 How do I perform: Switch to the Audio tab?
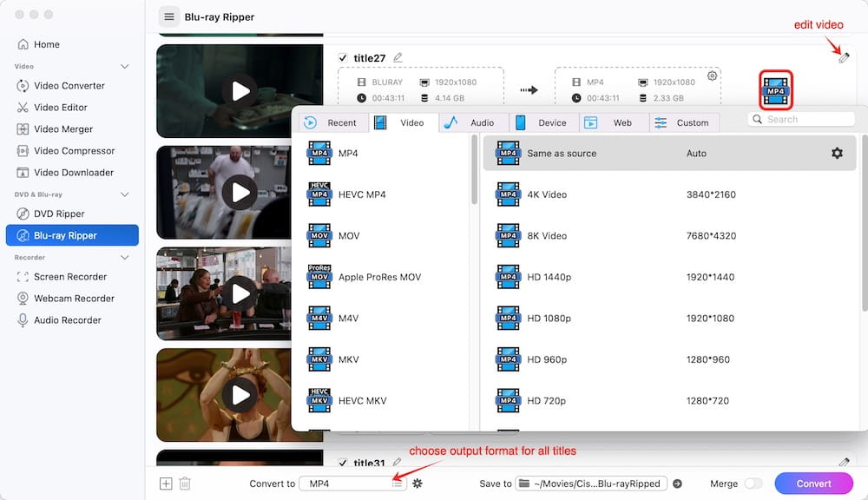click(x=474, y=122)
